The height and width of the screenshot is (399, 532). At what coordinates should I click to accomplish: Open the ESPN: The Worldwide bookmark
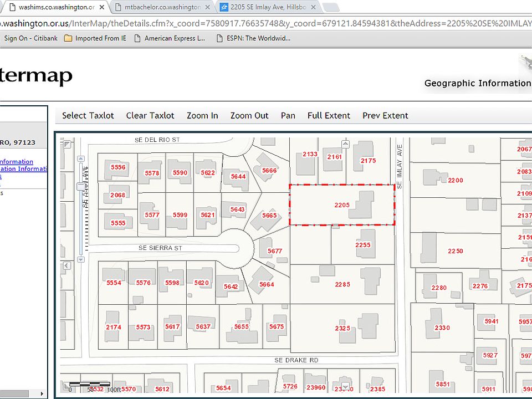point(253,38)
